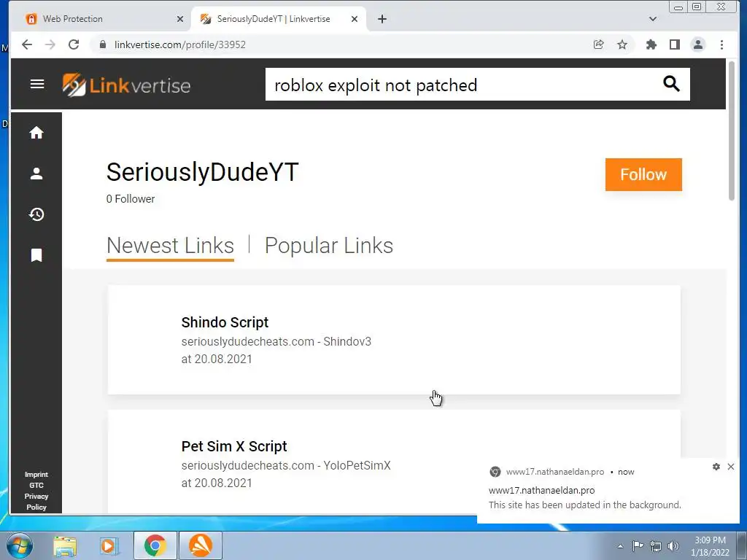Open the Chrome extensions puzzle icon
The height and width of the screenshot is (560, 747).
pyautogui.click(x=651, y=44)
